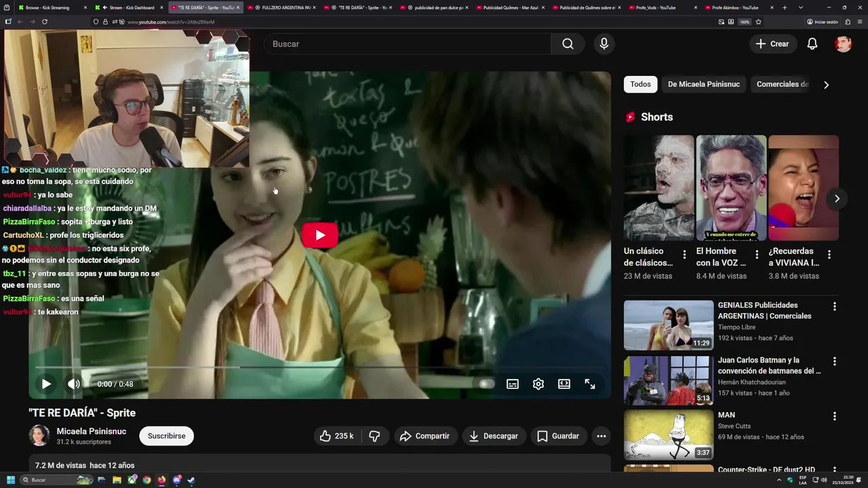Screen dimensions: 868x488
Task: Open options for GENIALES Publicidades ARGENTINAS video
Action: coord(835,306)
